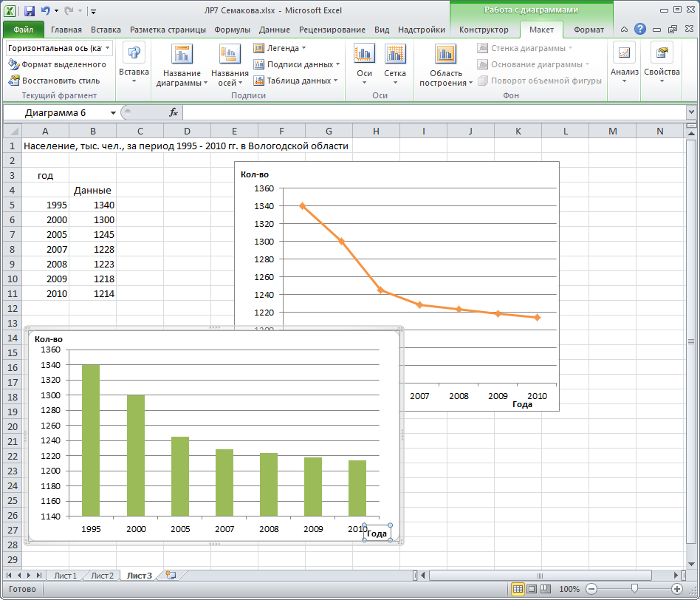Click horizontal scrollbar right arrow
700x600 pixels.
[676, 576]
